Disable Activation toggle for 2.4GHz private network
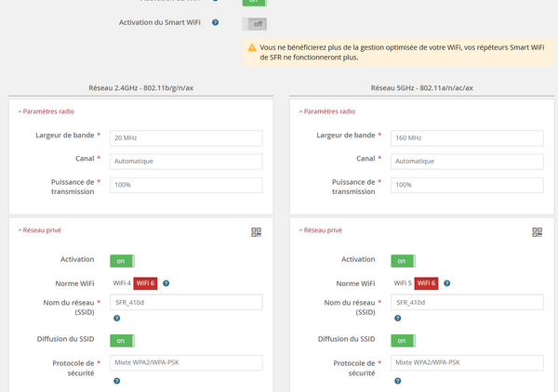 [122, 261]
